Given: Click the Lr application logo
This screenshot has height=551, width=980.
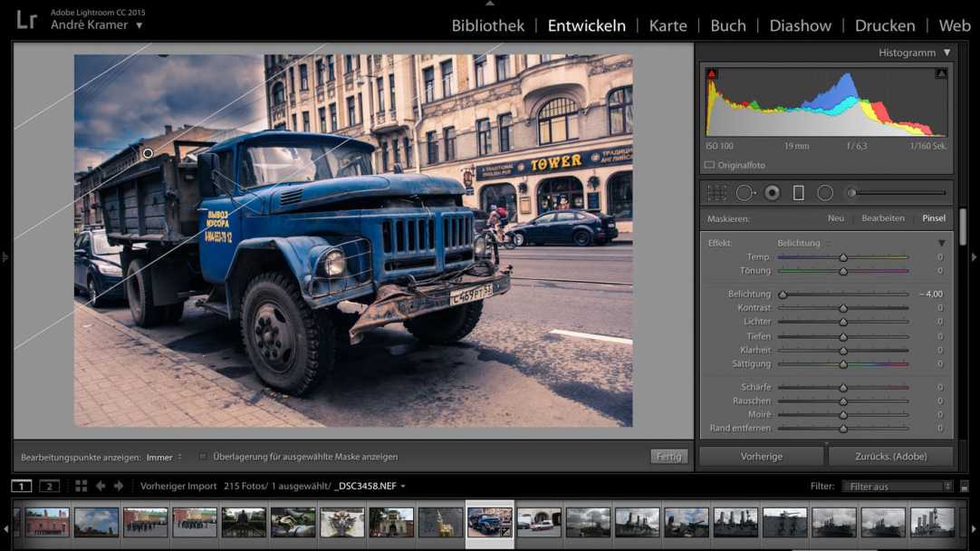Looking at the screenshot, I should point(26,19).
